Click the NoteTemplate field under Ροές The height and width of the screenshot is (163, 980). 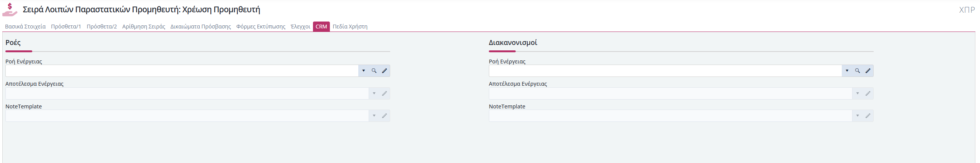pos(187,116)
